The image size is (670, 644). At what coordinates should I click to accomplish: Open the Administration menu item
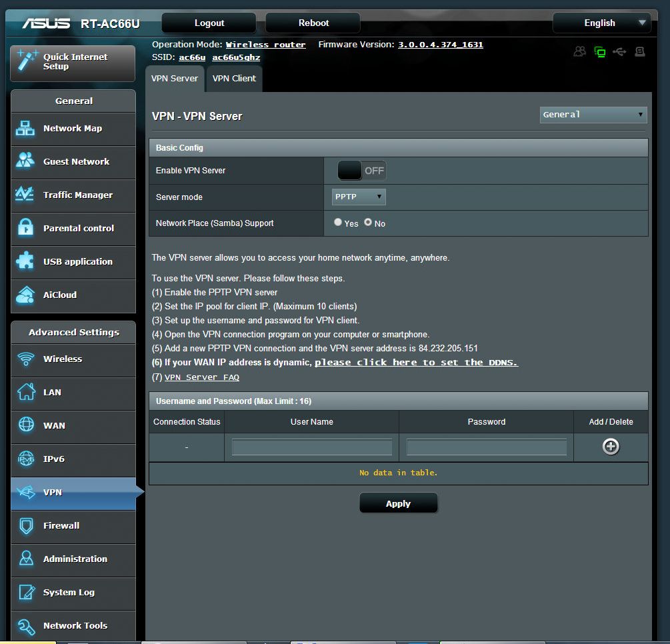(x=73, y=559)
